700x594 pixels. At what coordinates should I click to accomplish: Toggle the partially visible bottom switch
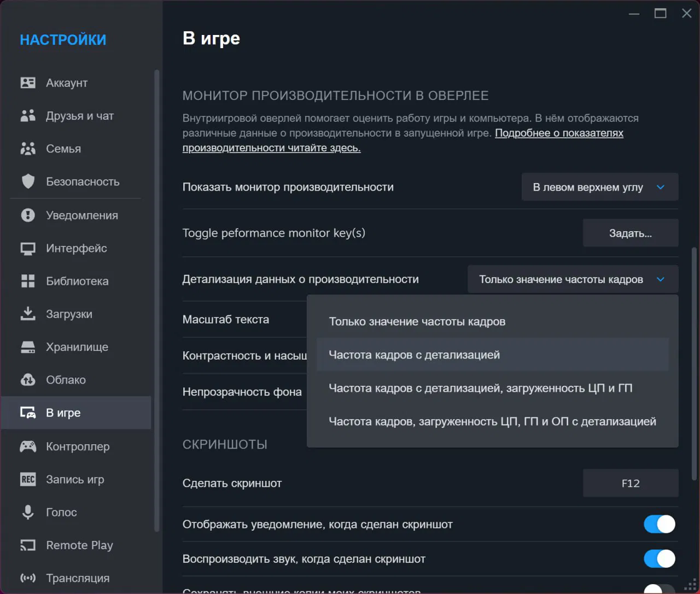coord(659,589)
